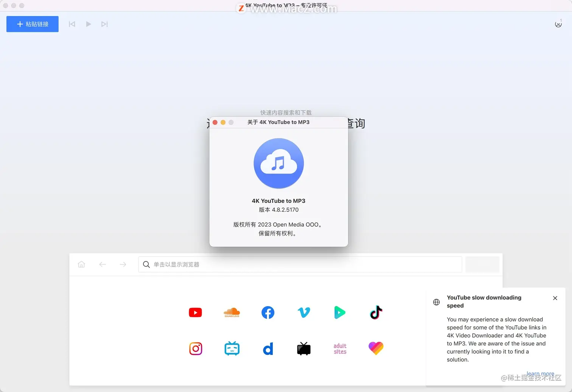Click the 粘贴链接 paste link button
Image resolution: width=572 pixels, height=392 pixels.
coord(33,24)
